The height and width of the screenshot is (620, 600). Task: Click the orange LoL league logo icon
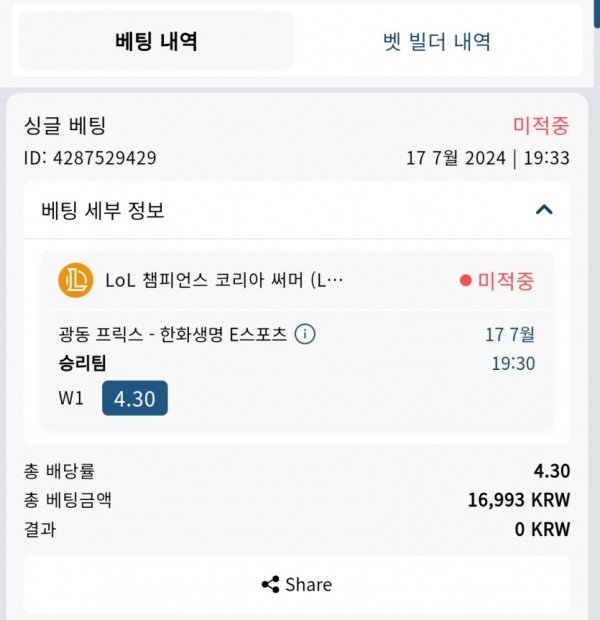(x=76, y=280)
